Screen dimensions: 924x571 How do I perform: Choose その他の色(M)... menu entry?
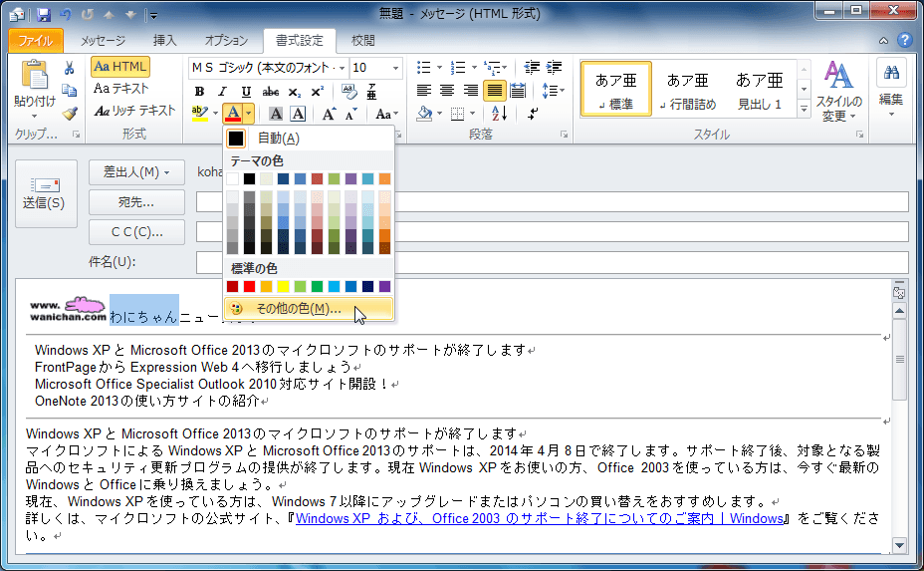point(309,309)
